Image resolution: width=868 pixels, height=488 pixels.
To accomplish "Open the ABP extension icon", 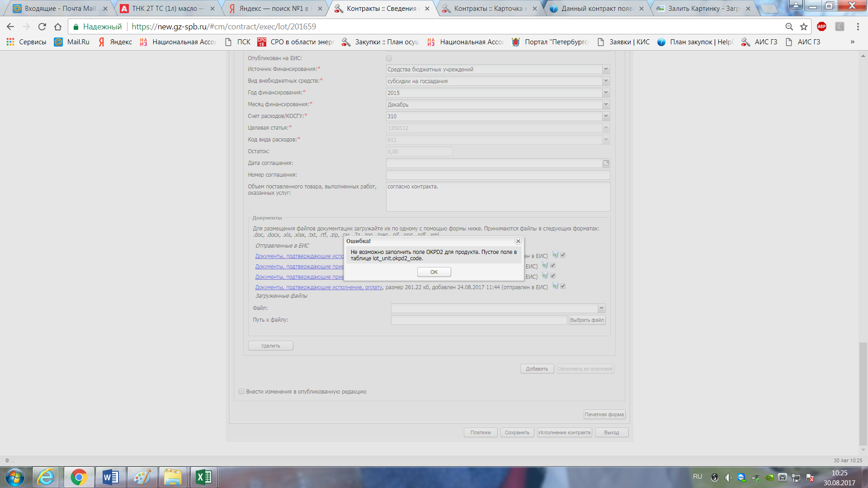I will (821, 27).
